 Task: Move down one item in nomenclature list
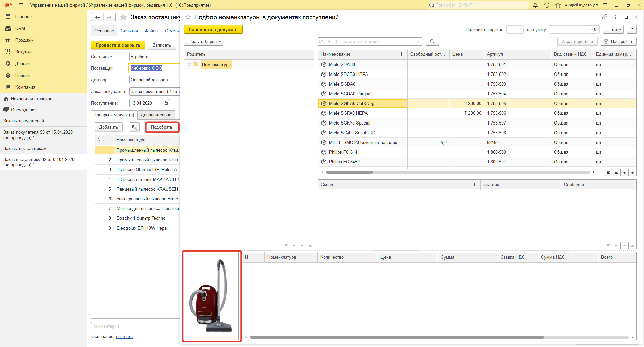tap(624, 172)
